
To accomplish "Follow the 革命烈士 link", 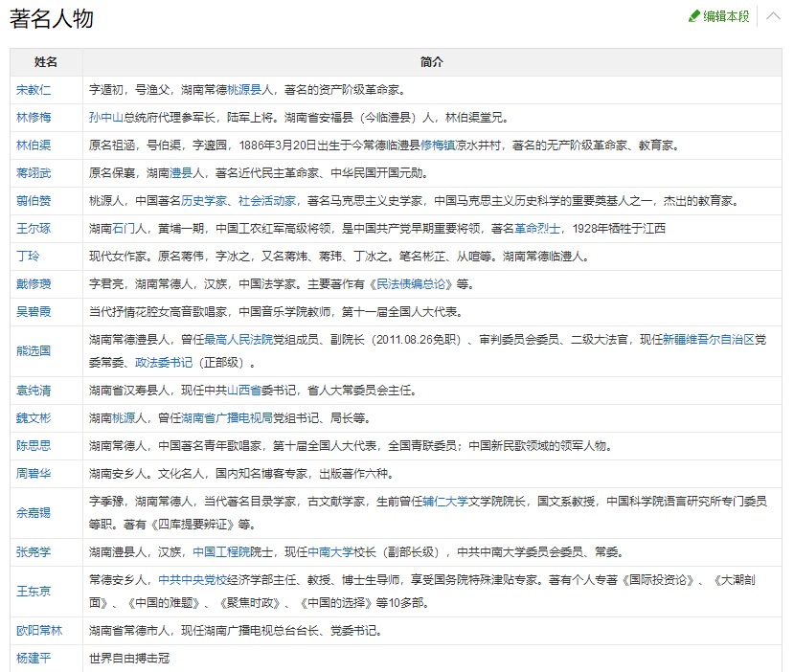I will pyautogui.click(x=537, y=229).
